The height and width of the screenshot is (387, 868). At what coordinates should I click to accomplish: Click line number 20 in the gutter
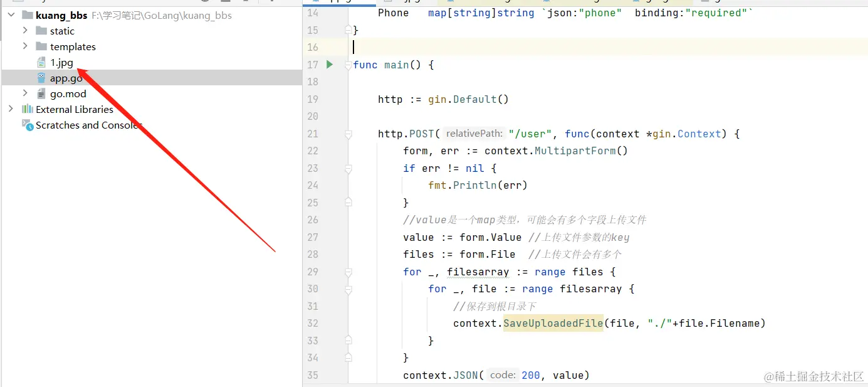pyautogui.click(x=313, y=117)
